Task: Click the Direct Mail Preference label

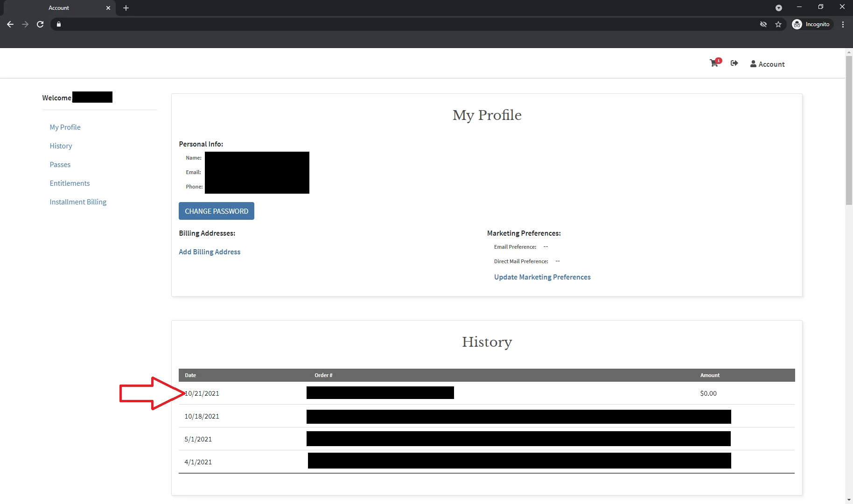Action: (x=521, y=261)
